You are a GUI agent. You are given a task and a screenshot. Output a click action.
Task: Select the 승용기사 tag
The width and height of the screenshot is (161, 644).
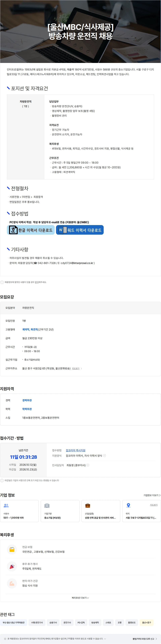coord(53,623)
